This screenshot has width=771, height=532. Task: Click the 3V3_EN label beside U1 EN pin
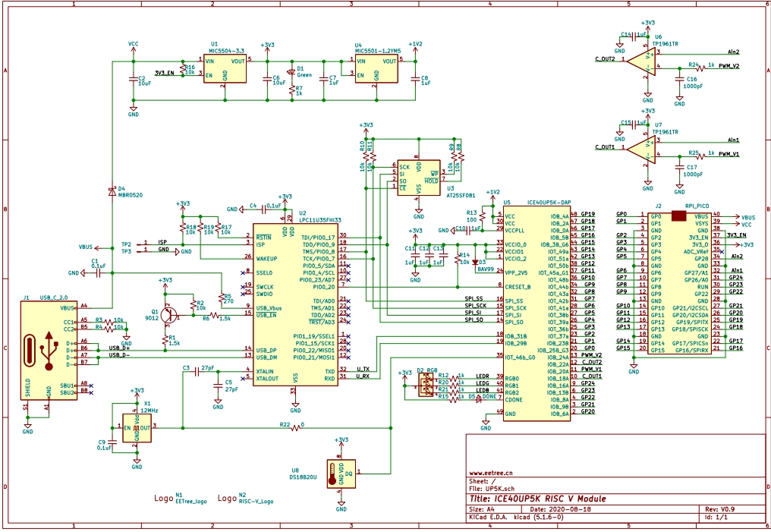(x=164, y=74)
